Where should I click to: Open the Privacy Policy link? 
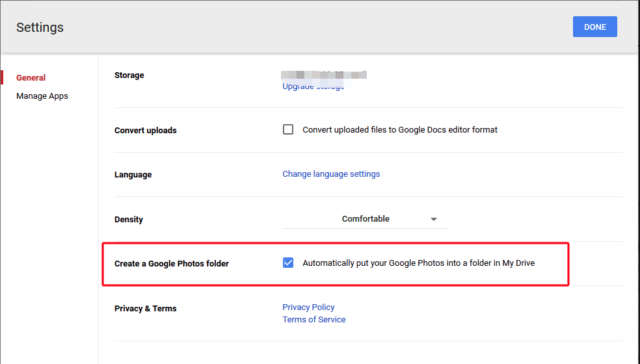(308, 307)
